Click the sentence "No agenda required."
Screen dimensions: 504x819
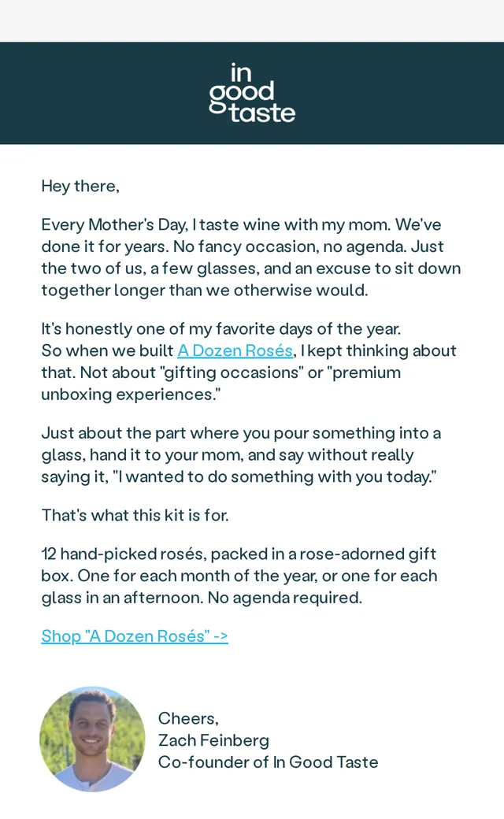285,598
